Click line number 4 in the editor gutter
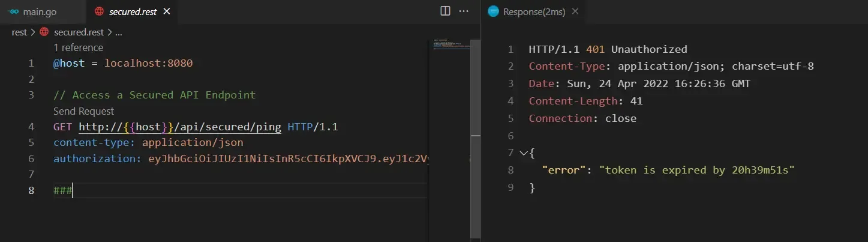The width and height of the screenshot is (868, 242). (31, 127)
